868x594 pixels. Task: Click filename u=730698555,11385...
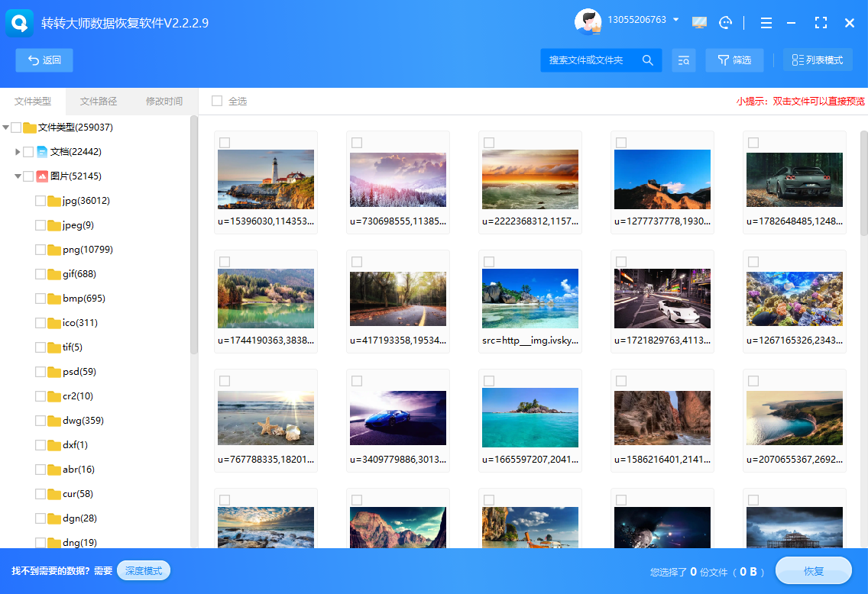[x=398, y=221]
